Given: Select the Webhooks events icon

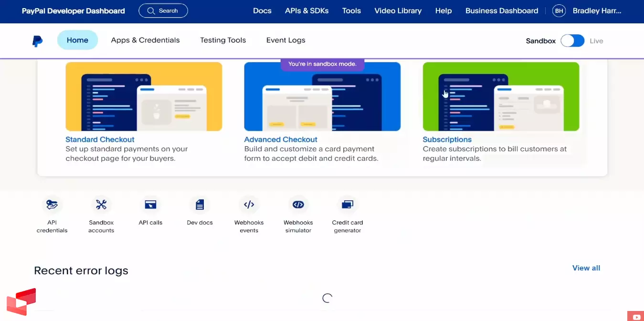Looking at the screenshot, I should (x=249, y=205).
